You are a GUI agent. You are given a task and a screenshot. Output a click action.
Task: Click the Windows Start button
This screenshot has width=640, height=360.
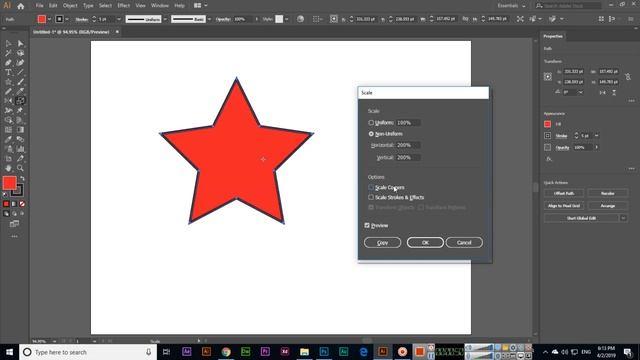9,352
